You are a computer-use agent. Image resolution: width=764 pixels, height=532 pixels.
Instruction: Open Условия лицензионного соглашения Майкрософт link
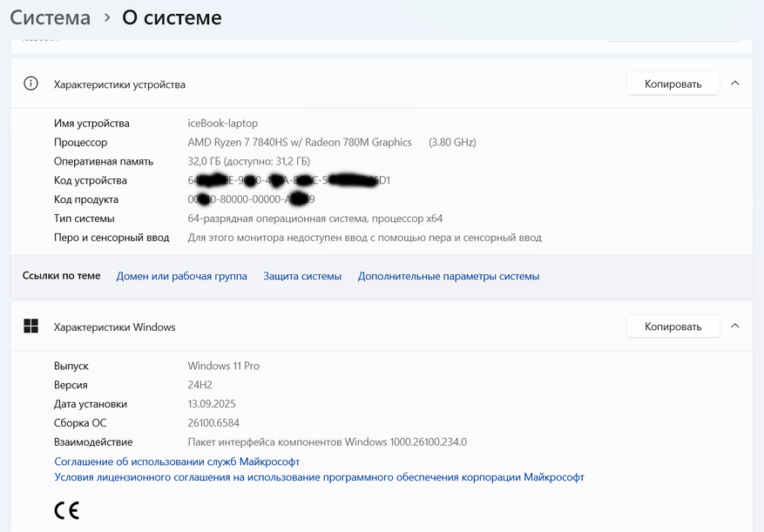tap(319, 477)
